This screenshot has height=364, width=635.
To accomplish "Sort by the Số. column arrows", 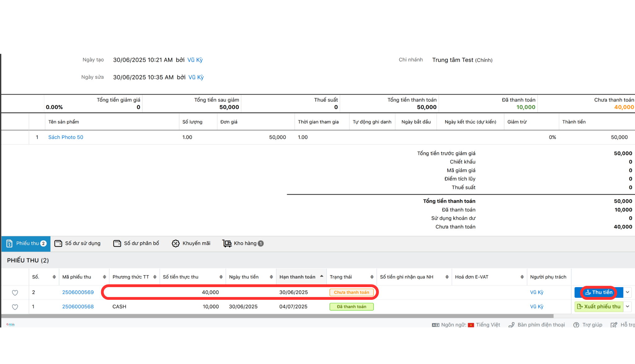I will click(x=54, y=277).
